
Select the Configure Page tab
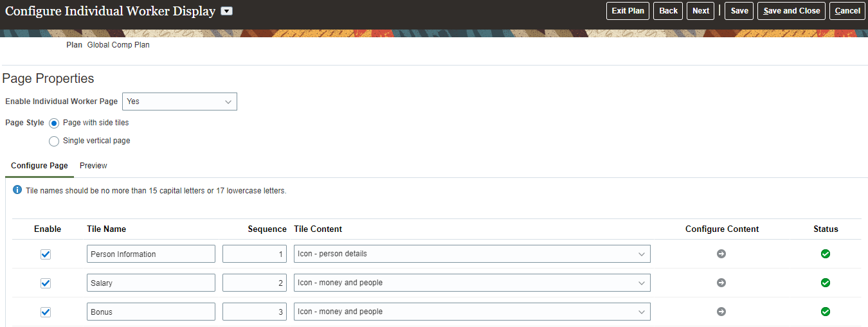pyautogui.click(x=39, y=166)
